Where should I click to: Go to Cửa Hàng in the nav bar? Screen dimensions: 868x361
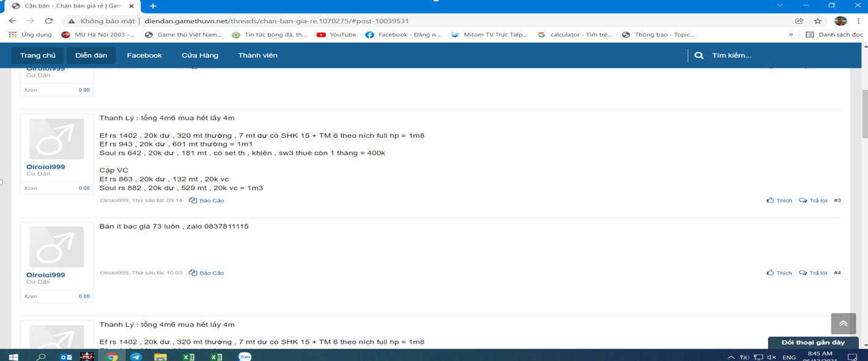click(x=199, y=55)
